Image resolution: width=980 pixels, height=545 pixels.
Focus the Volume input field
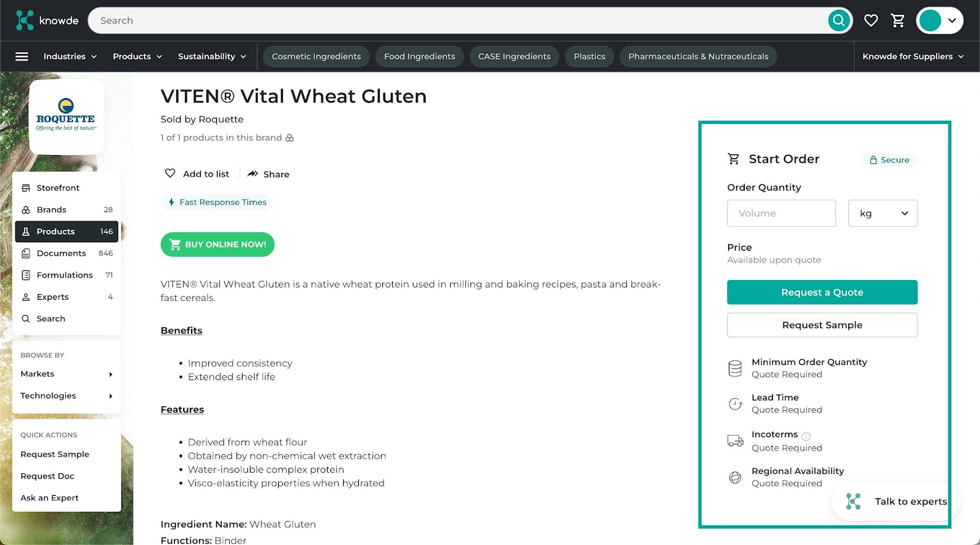(x=781, y=213)
